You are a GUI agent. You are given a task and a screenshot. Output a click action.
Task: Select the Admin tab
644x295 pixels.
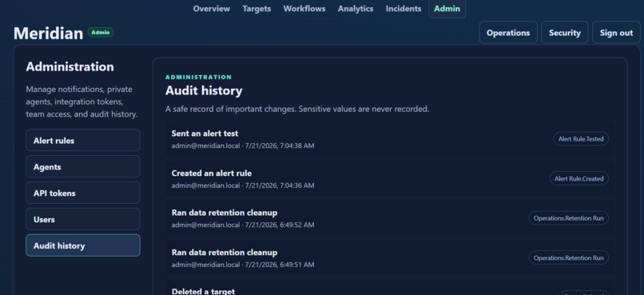(447, 9)
